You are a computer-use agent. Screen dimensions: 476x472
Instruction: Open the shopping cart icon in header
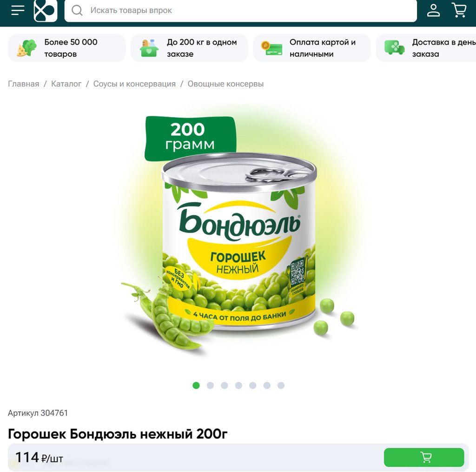click(459, 10)
